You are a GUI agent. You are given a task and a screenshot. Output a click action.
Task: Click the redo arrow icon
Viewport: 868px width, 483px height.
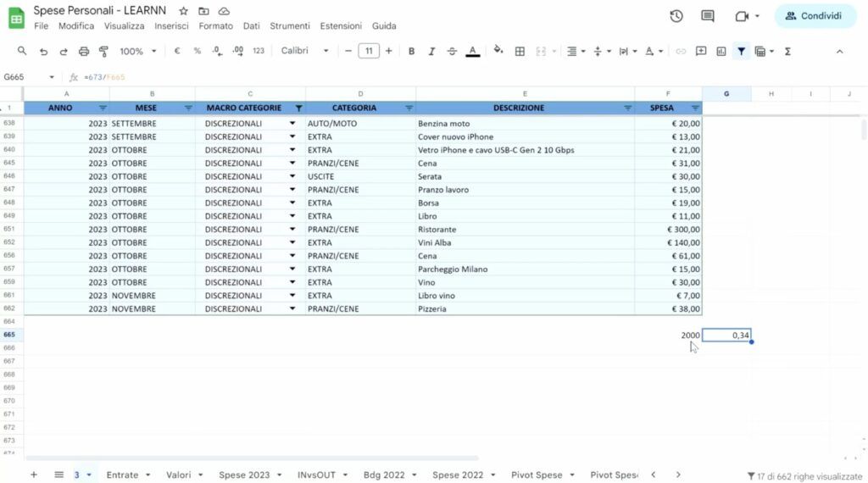[x=64, y=52]
